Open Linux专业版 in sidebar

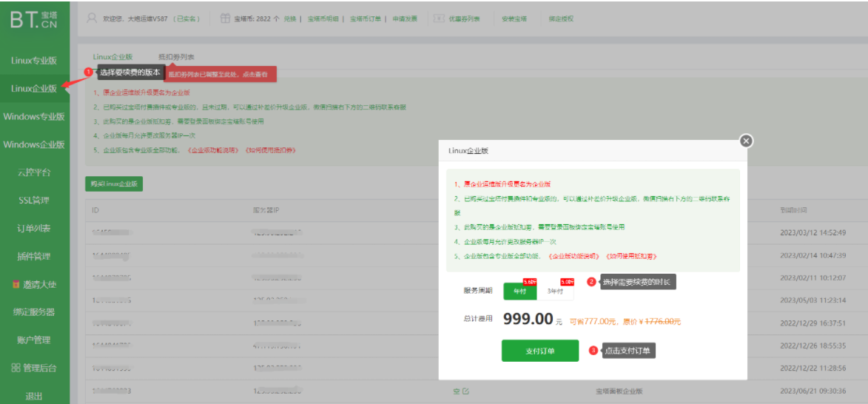tap(34, 61)
